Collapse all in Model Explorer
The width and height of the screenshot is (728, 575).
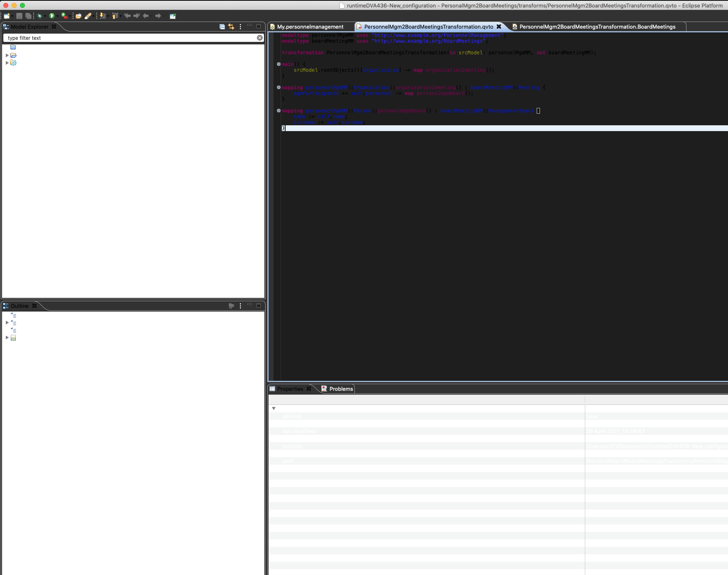pyautogui.click(x=222, y=27)
